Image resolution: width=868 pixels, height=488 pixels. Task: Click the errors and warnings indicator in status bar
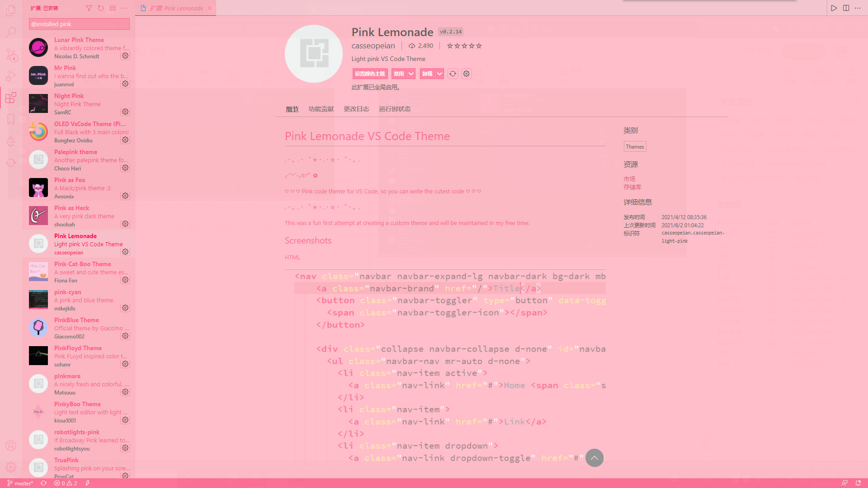point(65,483)
